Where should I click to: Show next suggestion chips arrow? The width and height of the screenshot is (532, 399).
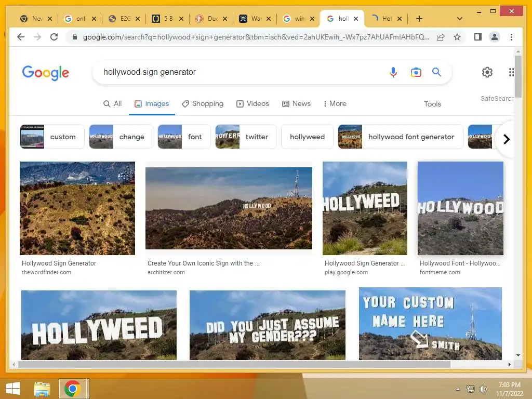tap(506, 139)
